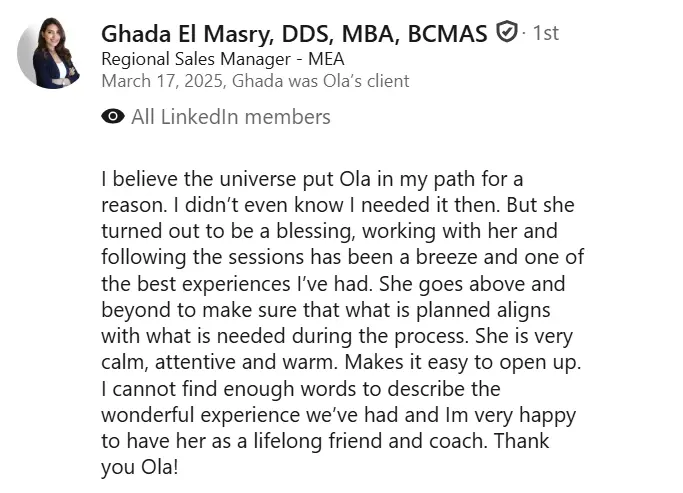Click the line starting "I believe the universe"
Image resolution: width=683 pixels, height=493 pixels.
click(x=312, y=179)
